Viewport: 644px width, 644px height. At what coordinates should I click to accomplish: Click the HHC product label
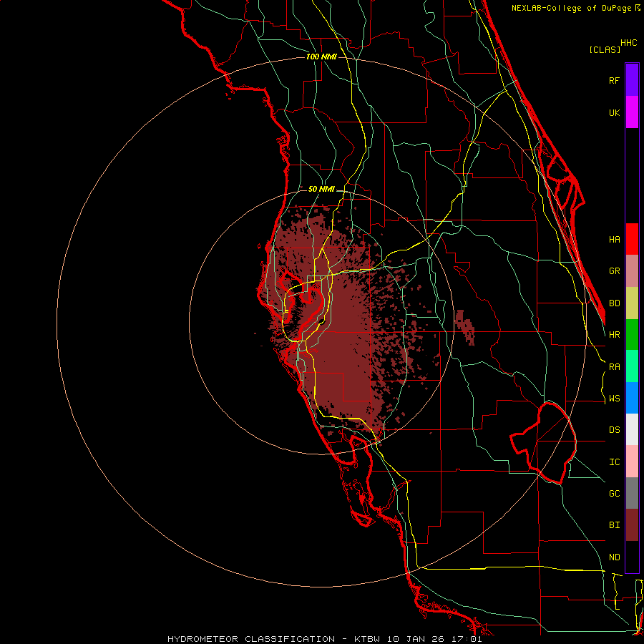pyautogui.click(x=628, y=43)
